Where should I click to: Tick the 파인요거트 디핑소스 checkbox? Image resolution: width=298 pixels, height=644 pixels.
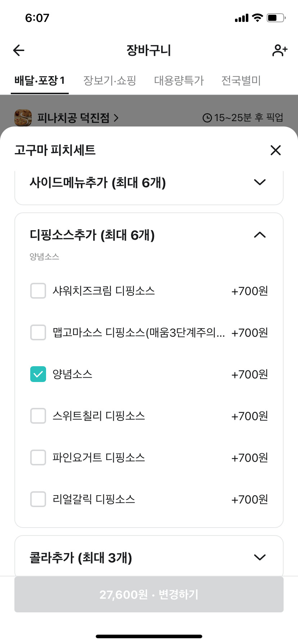[38, 457]
